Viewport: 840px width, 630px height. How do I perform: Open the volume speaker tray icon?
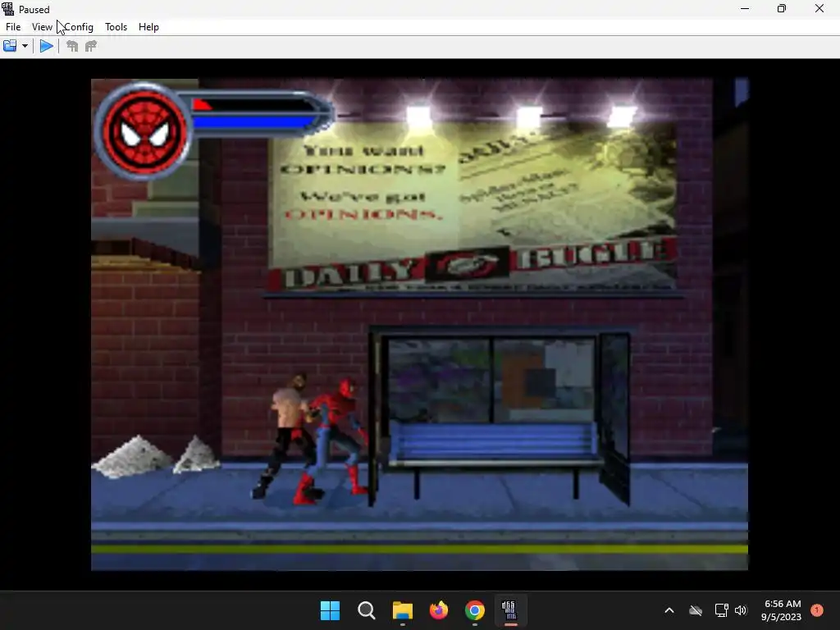coord(741,610)
